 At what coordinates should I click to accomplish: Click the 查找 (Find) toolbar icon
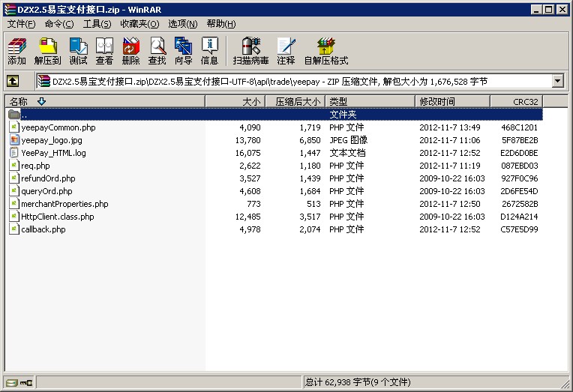pyautogui.click(x=157, y=51)
